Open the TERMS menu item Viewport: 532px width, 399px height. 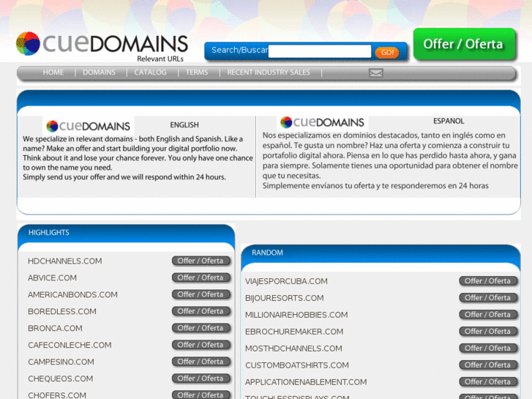pyautogui.click(x=197, y=72)
